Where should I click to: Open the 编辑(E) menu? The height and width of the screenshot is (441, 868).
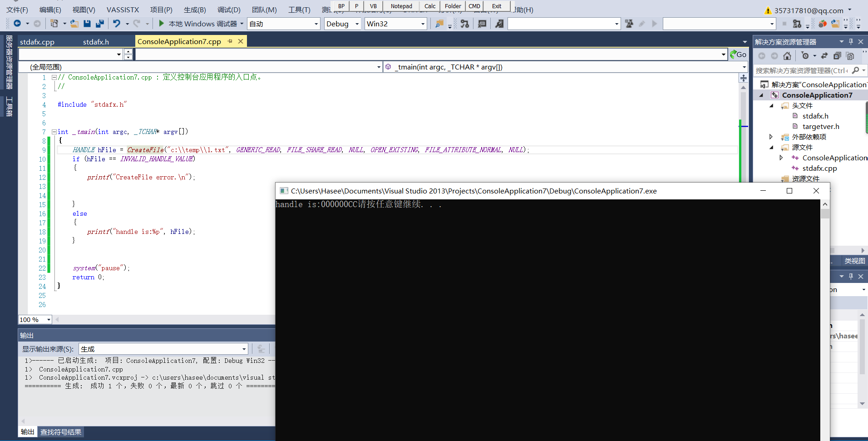point(50,10)
